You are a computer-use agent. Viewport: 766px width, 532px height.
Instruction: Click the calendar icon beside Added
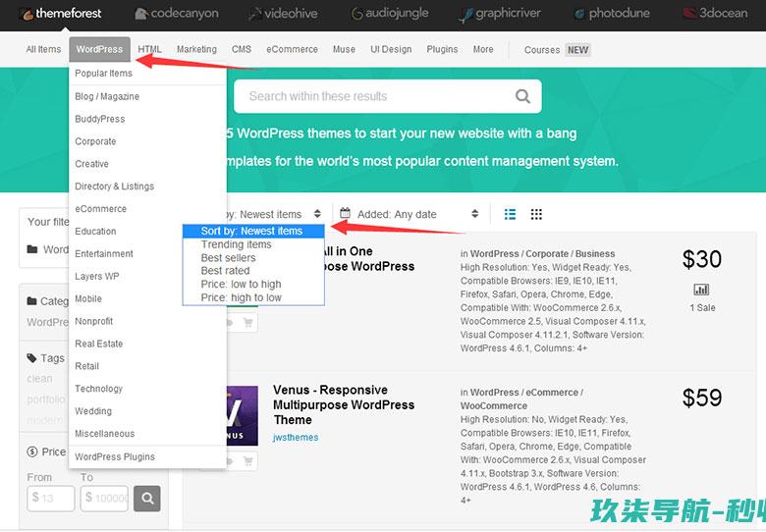(x=345, y=213)
